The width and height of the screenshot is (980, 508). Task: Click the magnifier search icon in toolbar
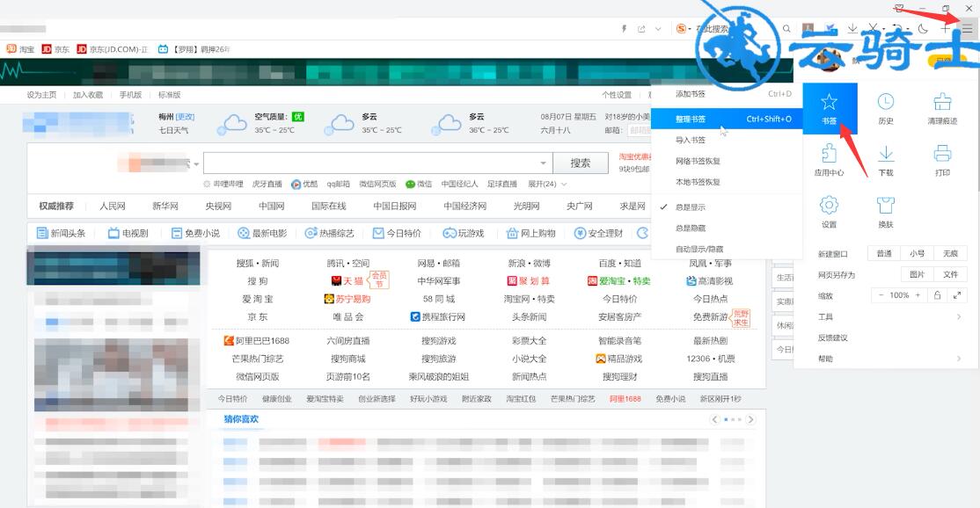[786, 29]
